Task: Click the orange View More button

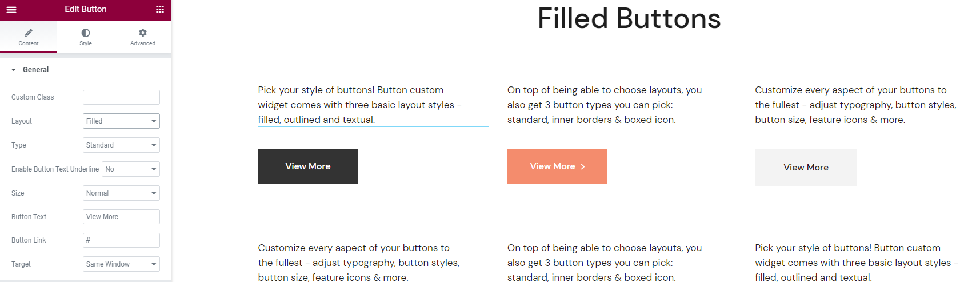Action: point(552,166)
